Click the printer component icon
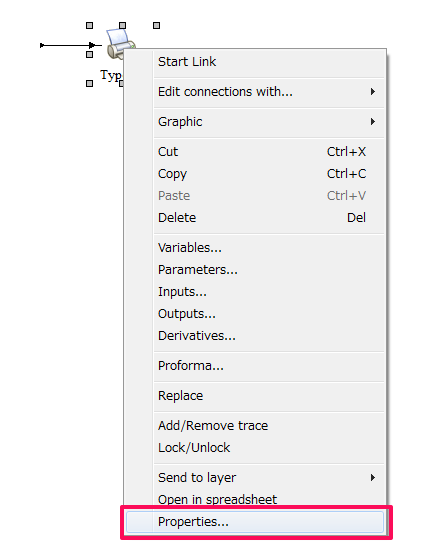Screen dimensions: 428x560 pos(120,42)
